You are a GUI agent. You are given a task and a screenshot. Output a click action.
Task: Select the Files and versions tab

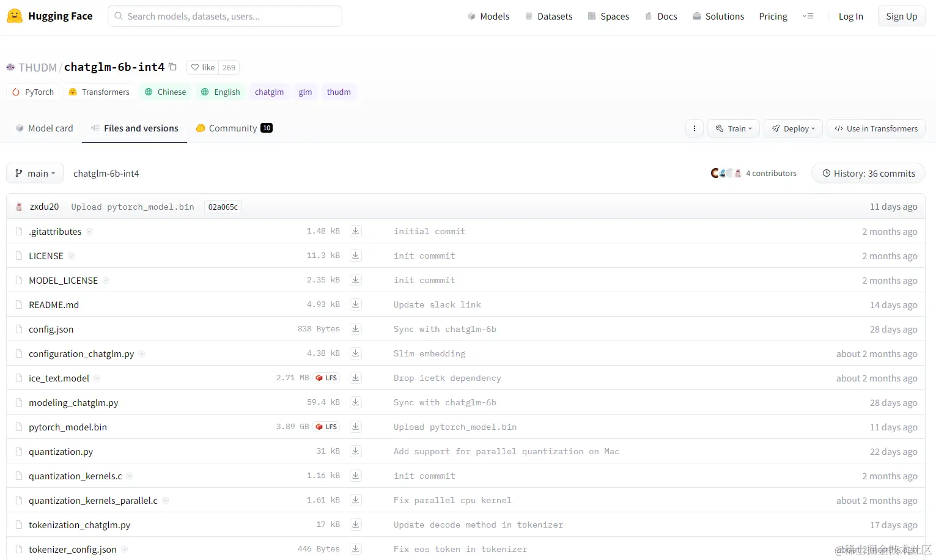click(135, 128)
